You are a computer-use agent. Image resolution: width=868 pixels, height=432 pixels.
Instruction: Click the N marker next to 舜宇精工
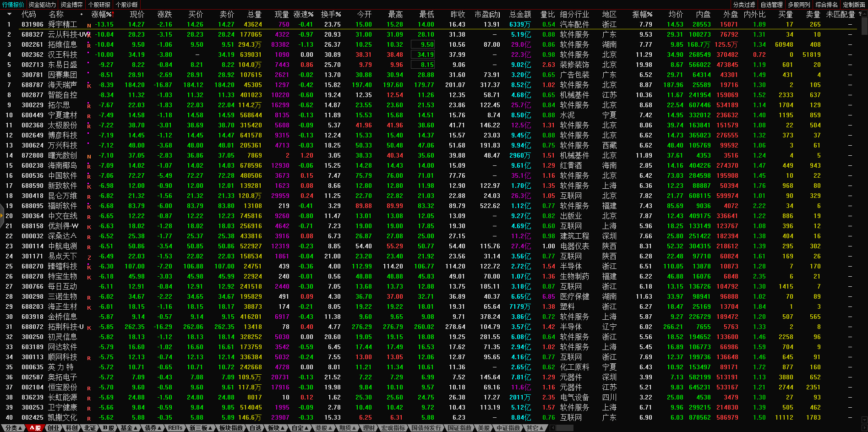tap(89, 25)
